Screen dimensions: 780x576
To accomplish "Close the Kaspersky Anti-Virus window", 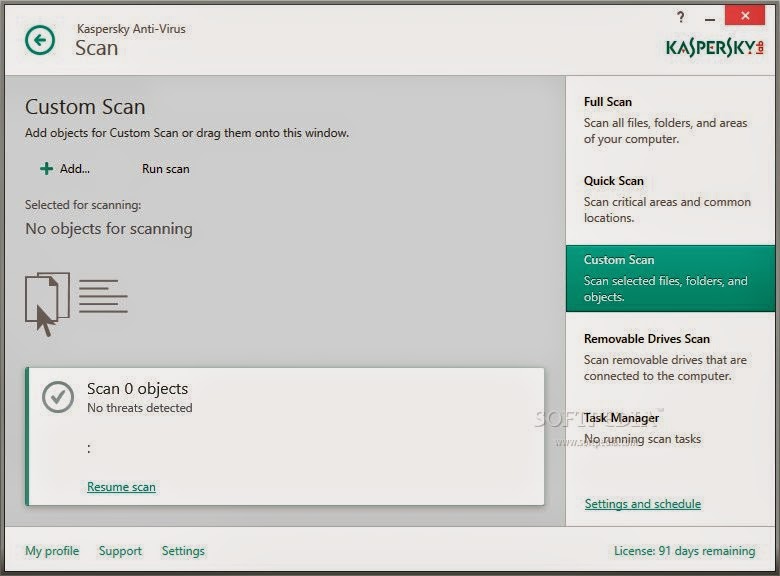I will pos(745,15).
